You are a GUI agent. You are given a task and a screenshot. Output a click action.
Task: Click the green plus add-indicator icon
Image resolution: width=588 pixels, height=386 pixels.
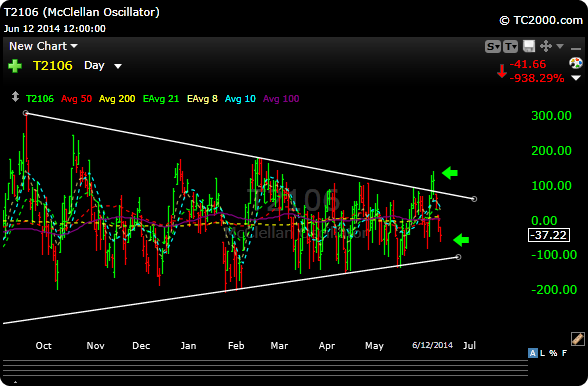[15, 66]
